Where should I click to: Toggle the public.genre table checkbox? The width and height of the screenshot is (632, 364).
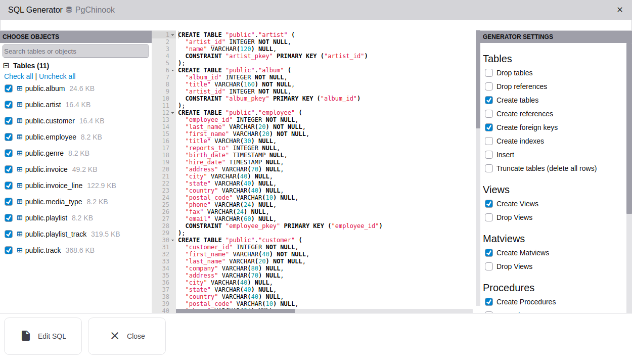[x=9, y=153]
